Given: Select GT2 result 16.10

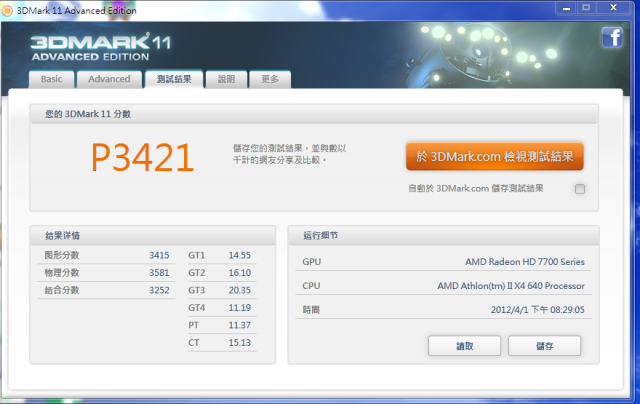Looking at the screenshot, I should 240,273.
